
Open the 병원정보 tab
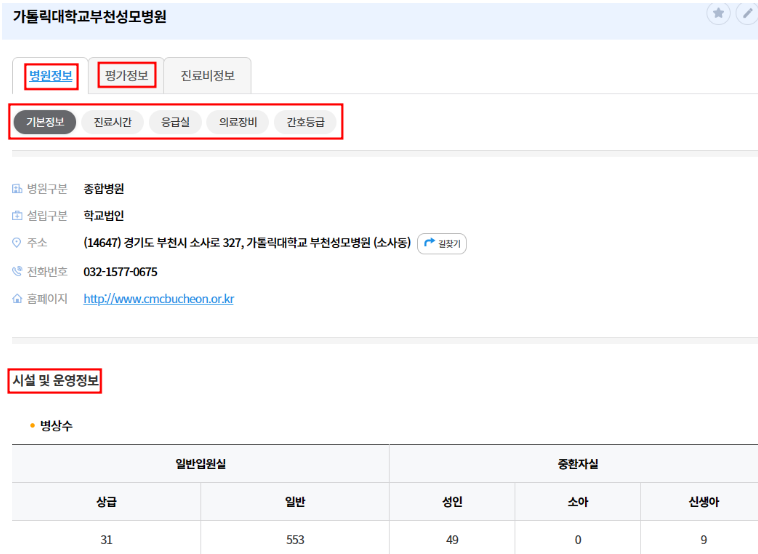pyautogui.click(x=51, y=76)
